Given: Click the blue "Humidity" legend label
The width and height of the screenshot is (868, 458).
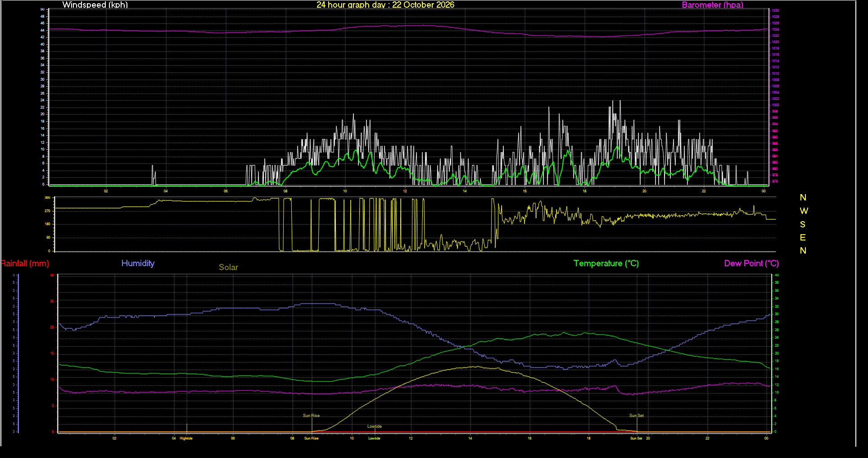Looking at the screenshot, I should (x=138, y=263).
